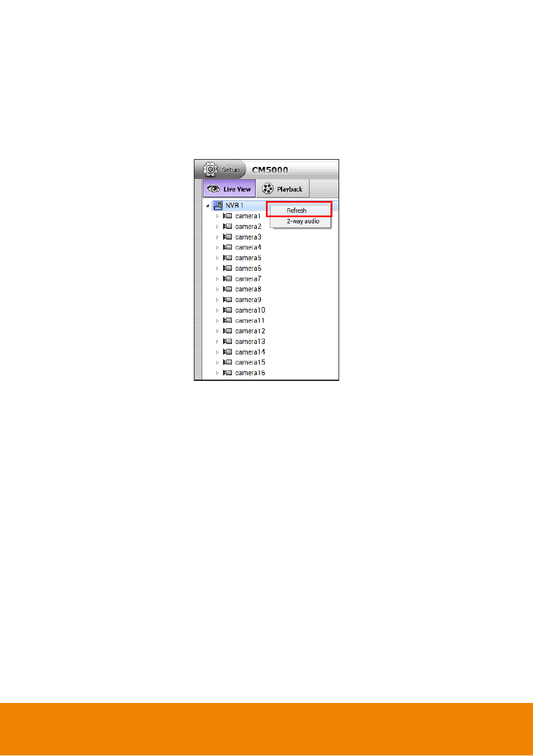Expand the camera9 node
533x756 pixels.
tap(217, 300)
